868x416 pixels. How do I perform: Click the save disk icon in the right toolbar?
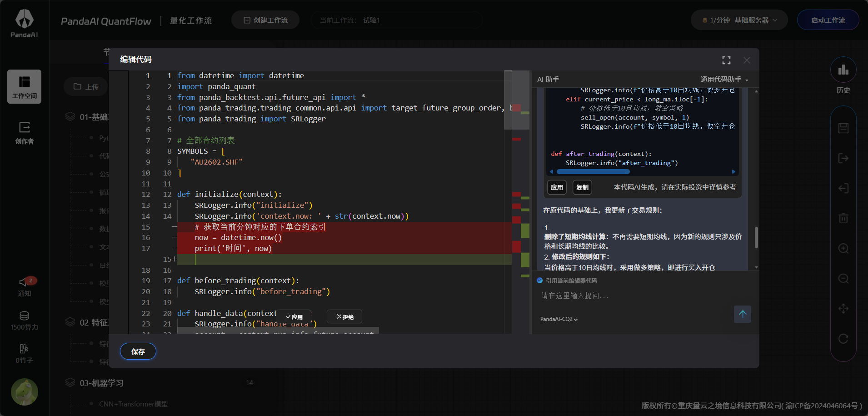tap(843, 128)
